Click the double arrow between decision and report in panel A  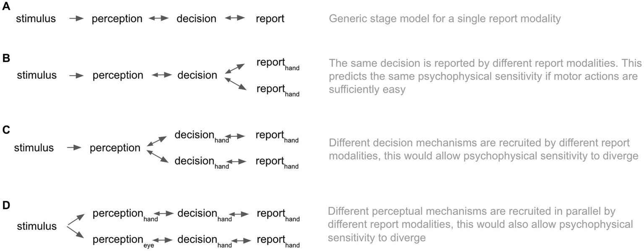pyautogui.click(x=235, y=19)
